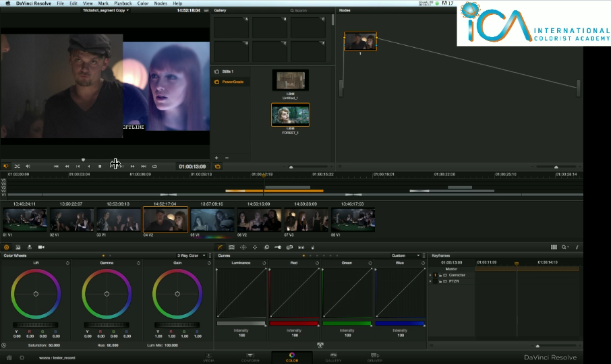Image resolution: width=611 pixels, height=364 pixels.
Task: Switch to the Conform page tab
Action: (x=250, y=357)
